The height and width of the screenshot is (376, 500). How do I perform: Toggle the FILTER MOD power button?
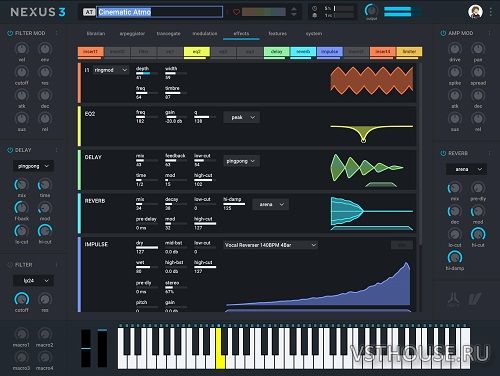[x=10, y=33]
